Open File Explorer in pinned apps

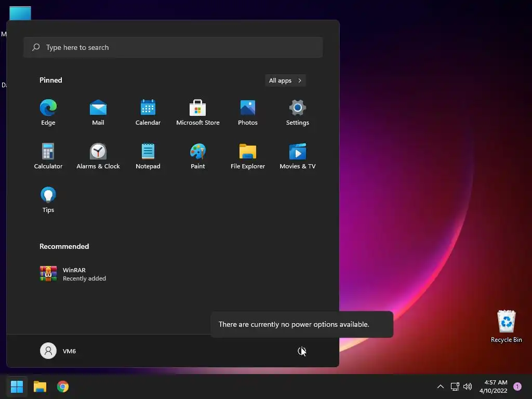[248, 156]
